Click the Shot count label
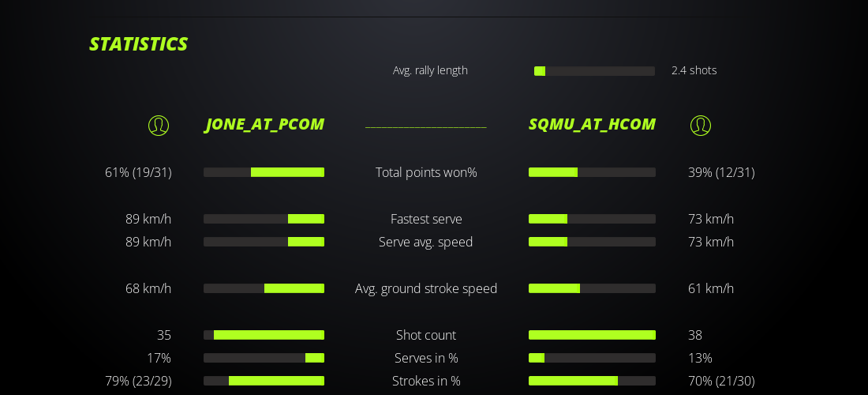Image resolution: width=868 pixels, height=395 pixels. [426, 335]
